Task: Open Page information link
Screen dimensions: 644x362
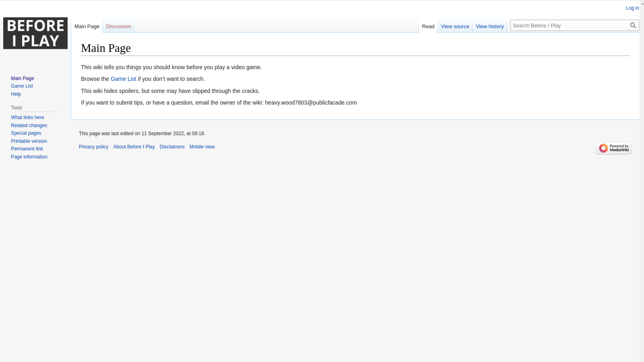Action: click(x=29, y=157)
